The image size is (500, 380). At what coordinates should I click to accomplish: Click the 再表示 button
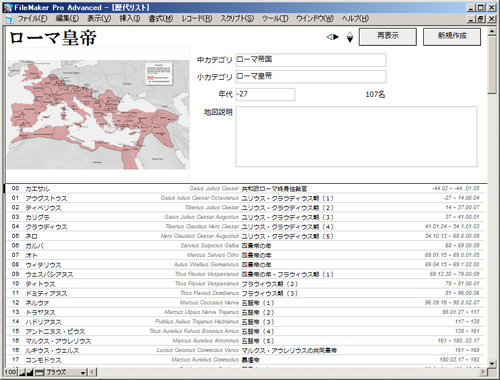[x=388, y=36]
